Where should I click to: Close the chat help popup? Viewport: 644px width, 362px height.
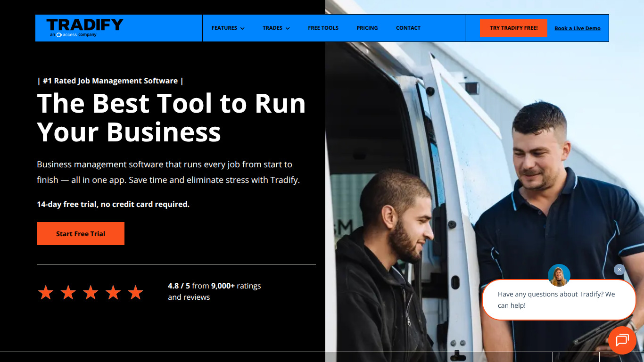click(x=619, y=270)
